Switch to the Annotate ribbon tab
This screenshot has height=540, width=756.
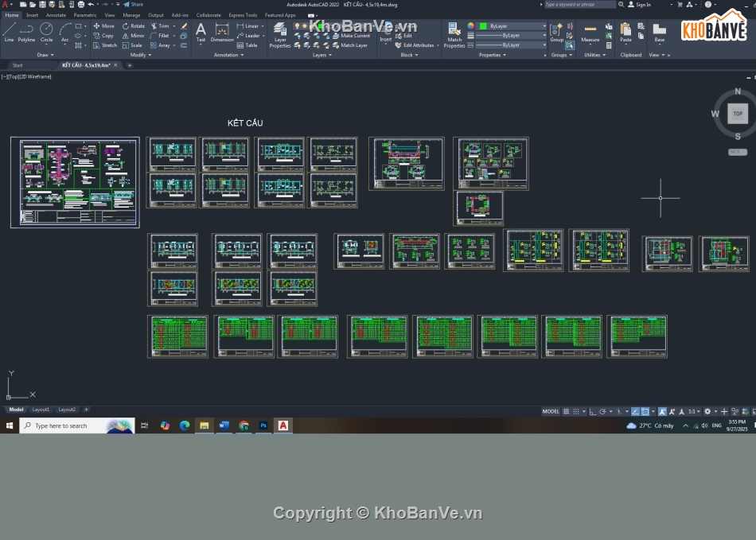click(56, 15)
